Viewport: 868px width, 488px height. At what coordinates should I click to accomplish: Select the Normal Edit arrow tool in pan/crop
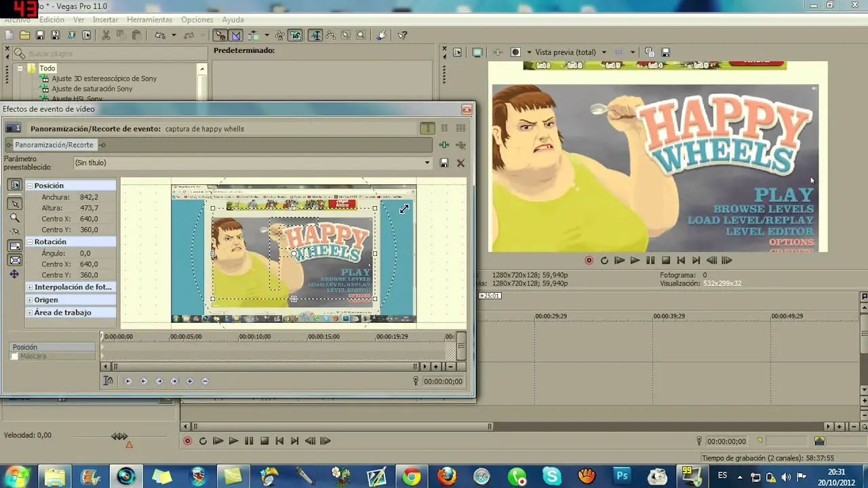click(14, 203)
